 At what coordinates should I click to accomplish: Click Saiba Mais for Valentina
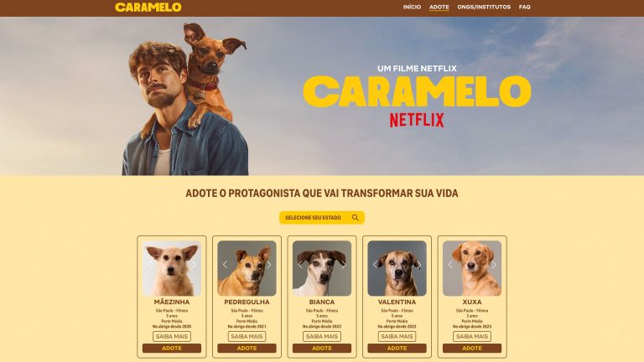click(397, 336)
